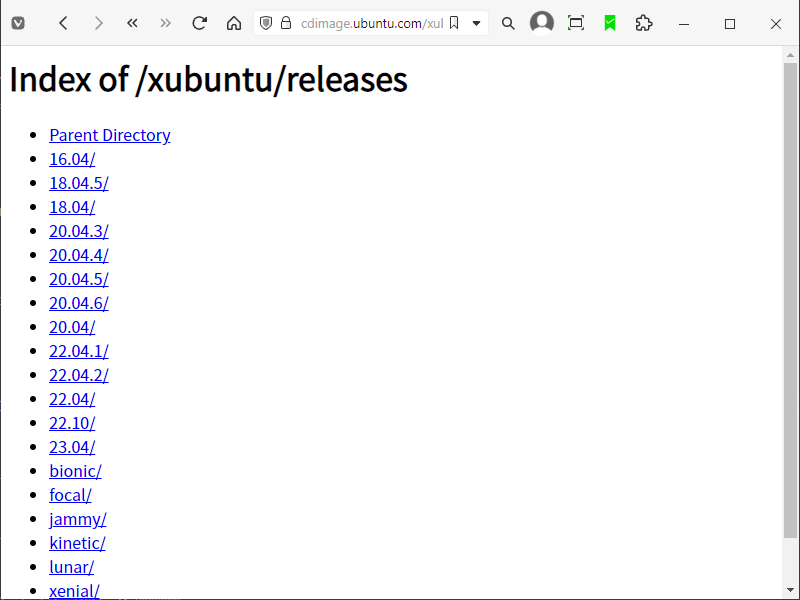The width and height of the screenshot is (800, 600).
Task: Expand the address bar dropdown arrow
Action: 477,23
